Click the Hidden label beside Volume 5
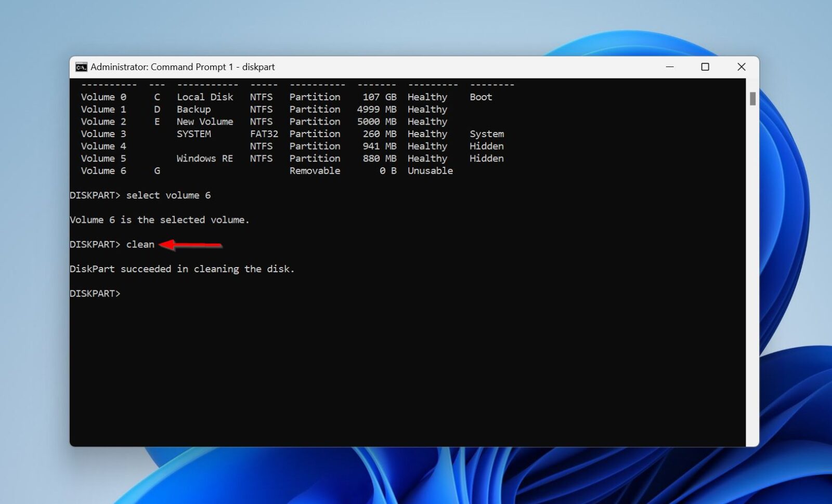Screen dimensions: 832x504 [486, 158]
